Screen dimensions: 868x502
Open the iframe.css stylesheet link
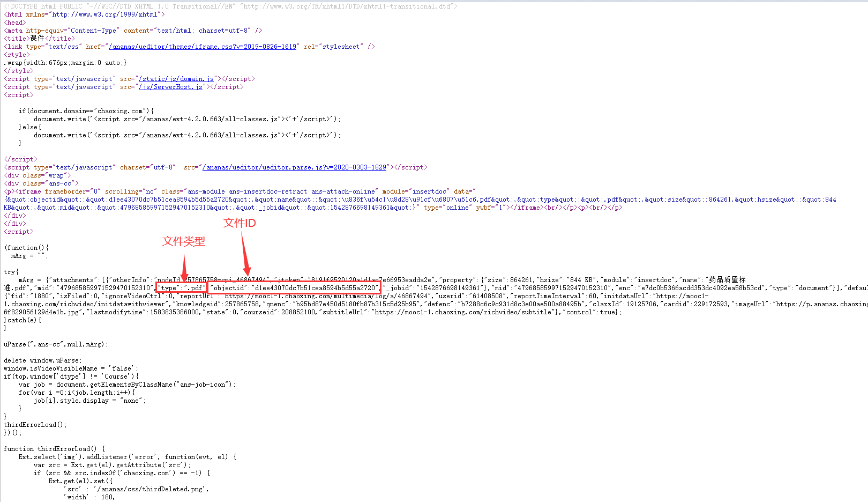click(203, 47)
